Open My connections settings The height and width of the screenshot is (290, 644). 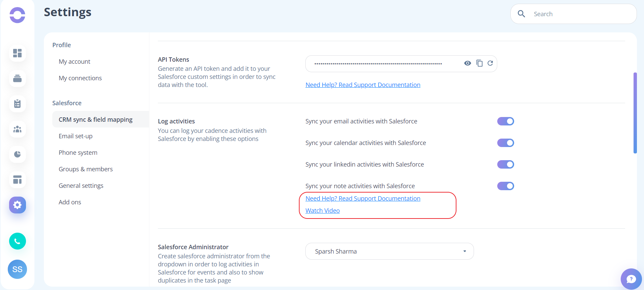(x=80, y=78)
